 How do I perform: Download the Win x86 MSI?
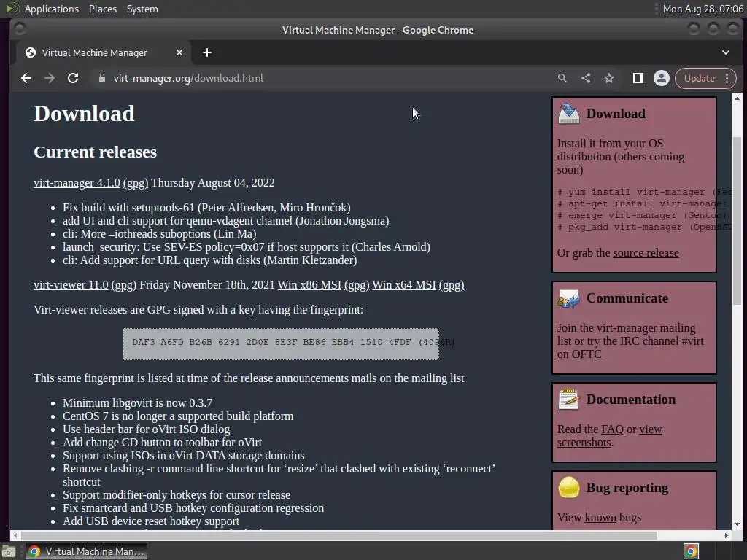[x=309, y=285]
